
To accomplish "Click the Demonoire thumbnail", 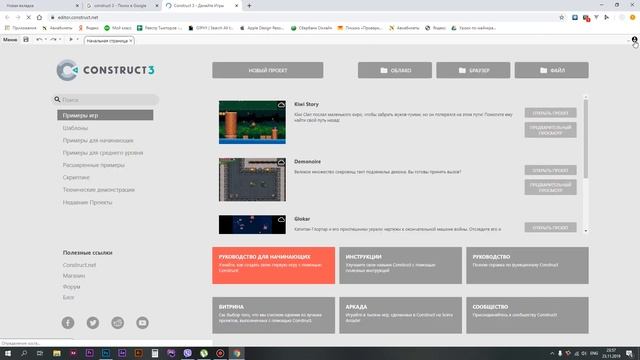I will point(252,180).
